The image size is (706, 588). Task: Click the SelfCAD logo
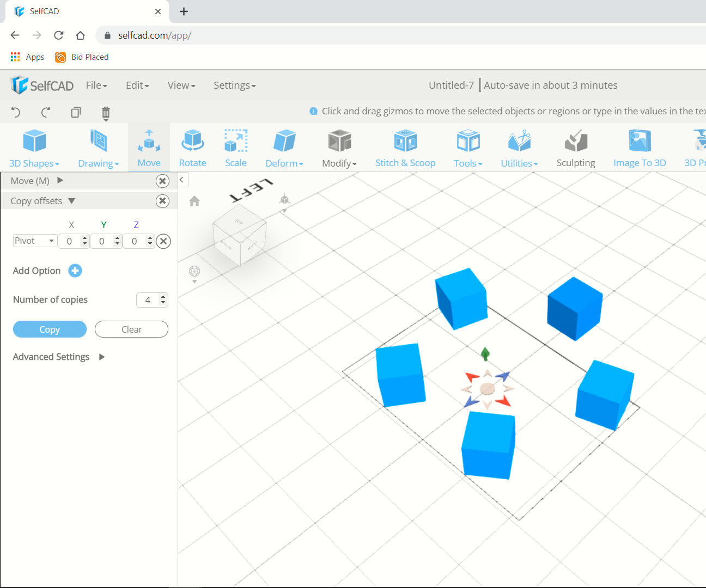coord(42,85)
